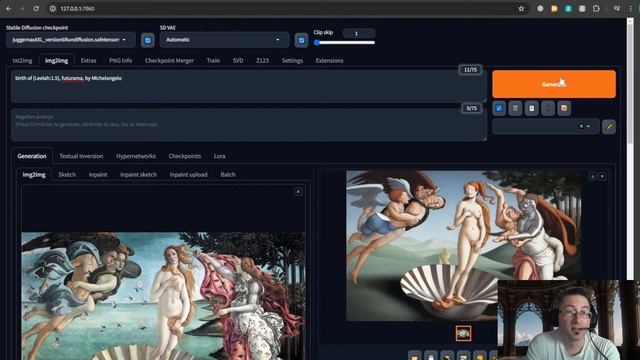640x360 pixels.
Task: Click the browser address bar URL
Action: coord(77,8)
